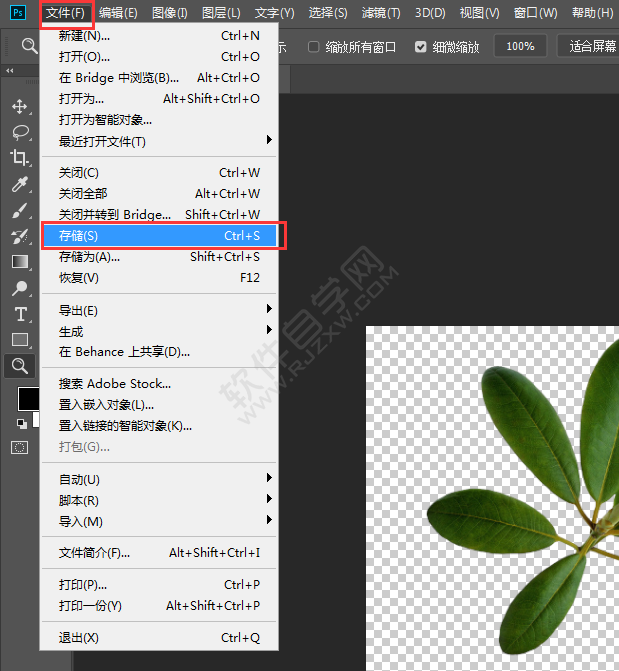Open the 编辑(E) menu
619x671 pixels.
pyautogui.click(x=118, y=13)
